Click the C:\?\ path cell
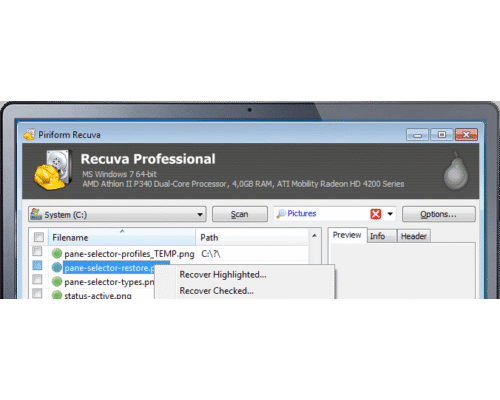 pos(211,254)
